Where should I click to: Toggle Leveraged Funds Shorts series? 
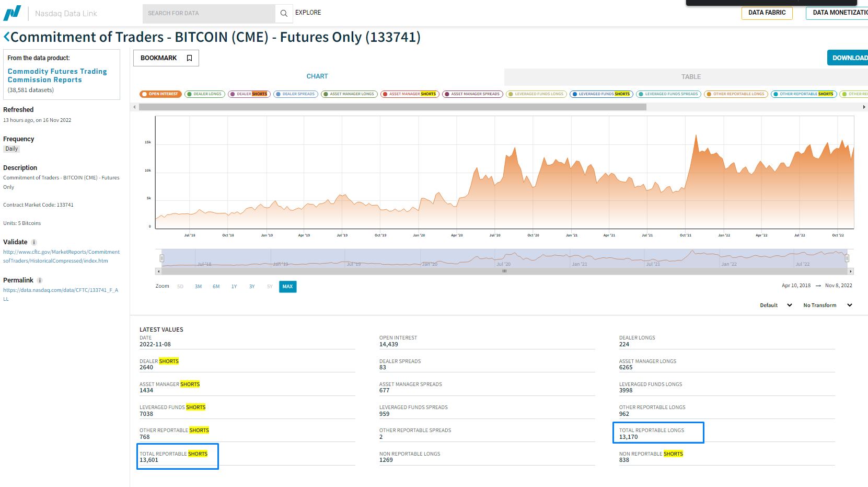pyautogui.click(x=601, y=94)
